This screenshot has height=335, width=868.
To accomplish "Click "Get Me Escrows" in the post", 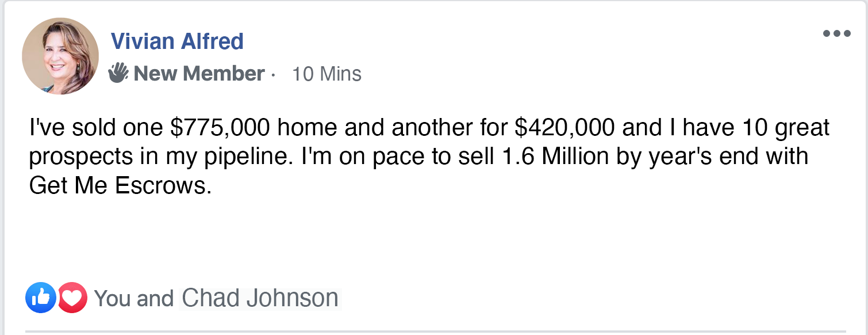I will 117,186.
